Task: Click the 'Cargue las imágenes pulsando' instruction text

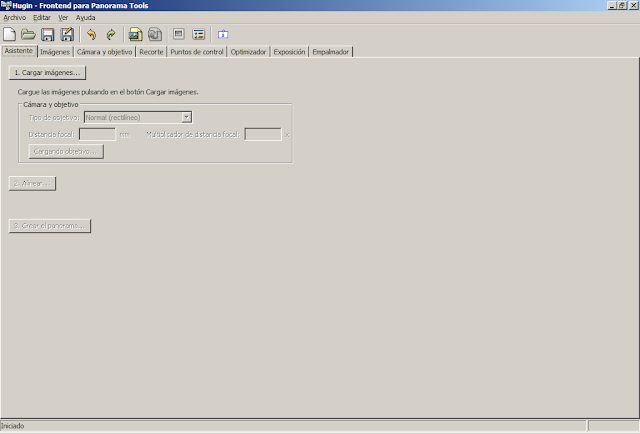Action: (x=108, y=92)
